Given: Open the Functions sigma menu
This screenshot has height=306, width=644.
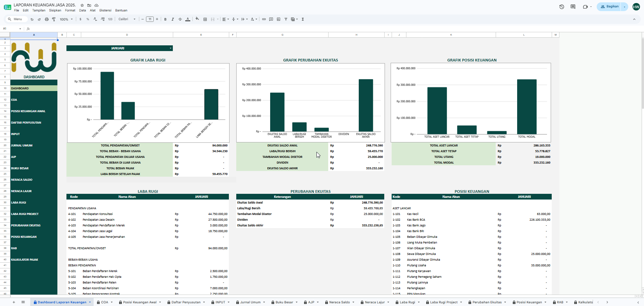Looking at the screenshot, I should 303,19.
